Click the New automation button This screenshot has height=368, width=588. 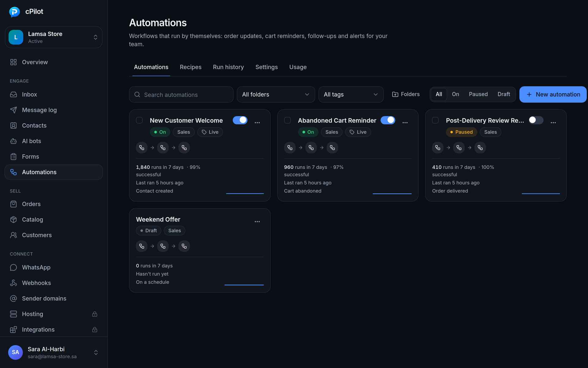point(553,94)
